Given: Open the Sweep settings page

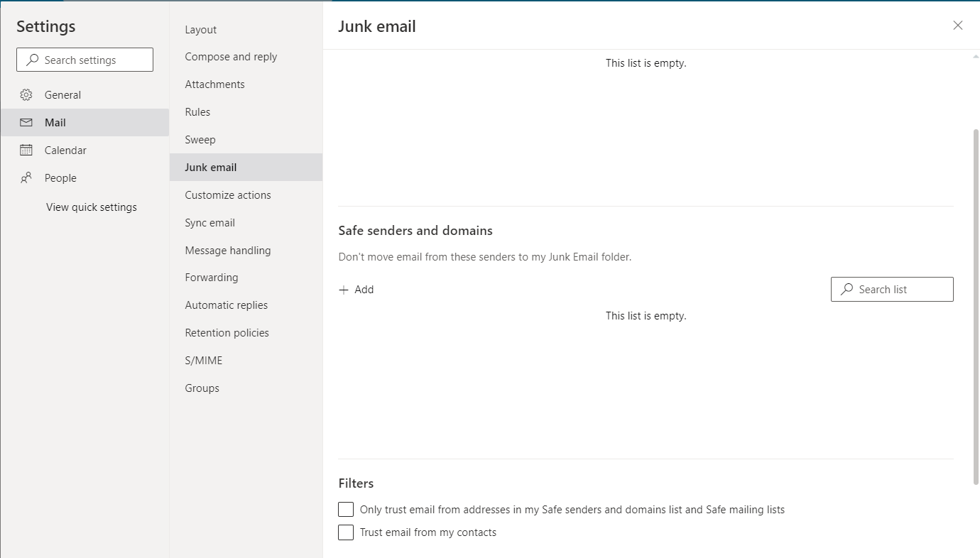Looking at the screenshot, I should coord(200,140).
